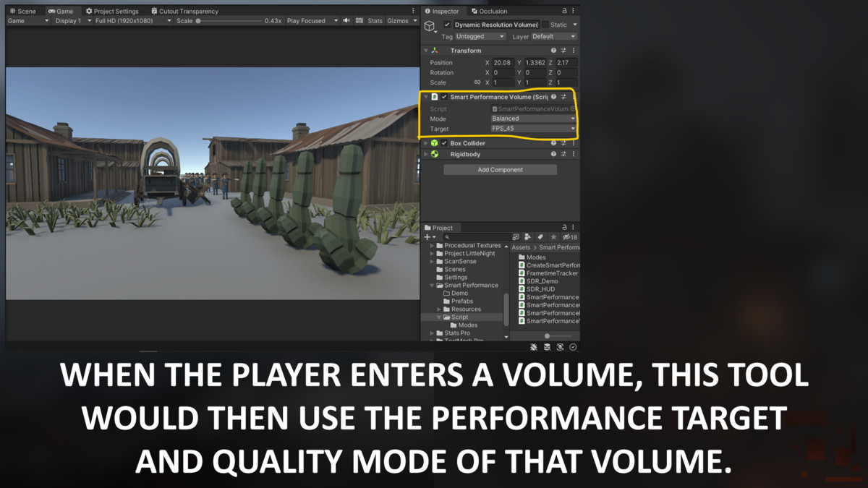
Task: Lock the Project panel
Action: pyautogui.click(x=565, y=228)
